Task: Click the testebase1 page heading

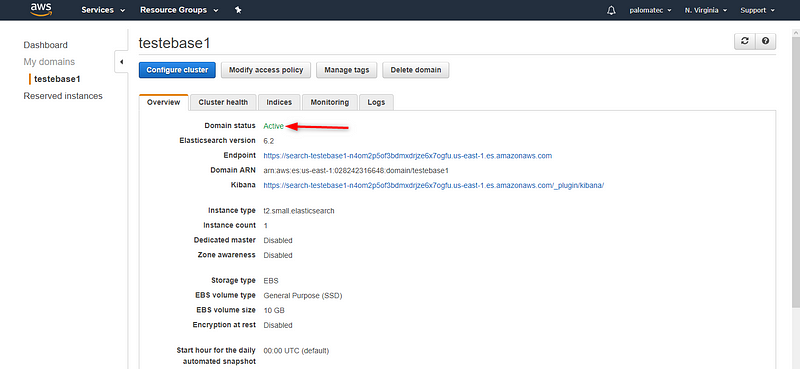Action: click(174, 43)
